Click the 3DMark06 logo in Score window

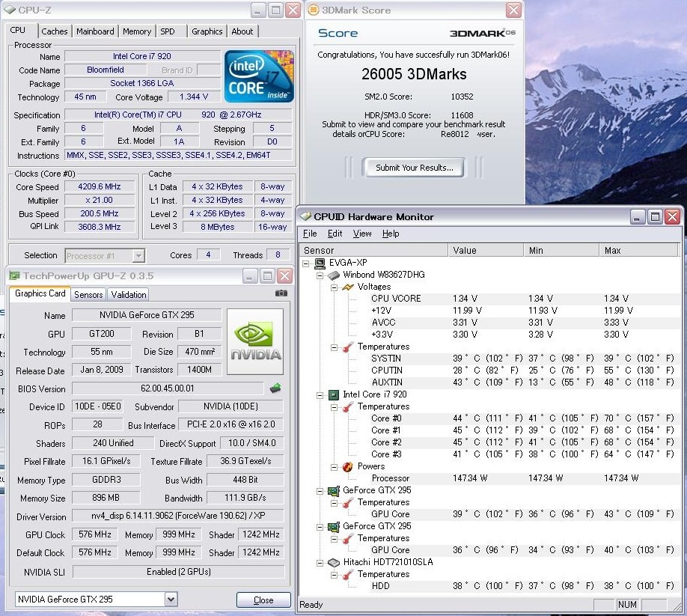tap(483, 33)
